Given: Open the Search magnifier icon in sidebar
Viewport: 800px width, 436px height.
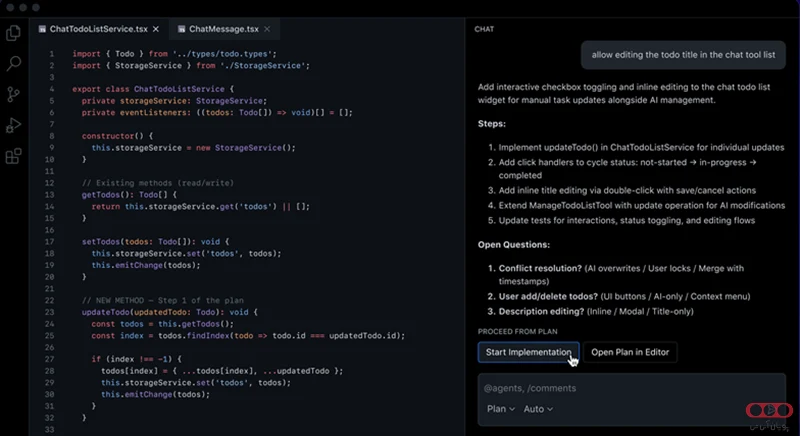Looking at the screenshot, I should 13,64.
